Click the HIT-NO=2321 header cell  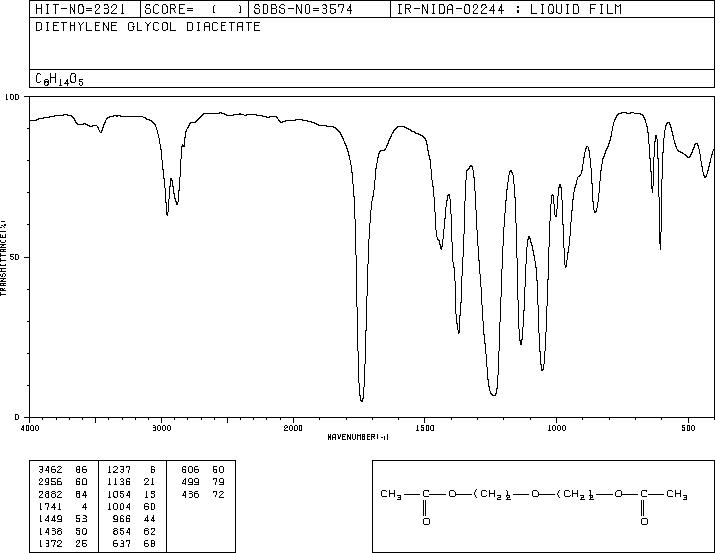85,9
